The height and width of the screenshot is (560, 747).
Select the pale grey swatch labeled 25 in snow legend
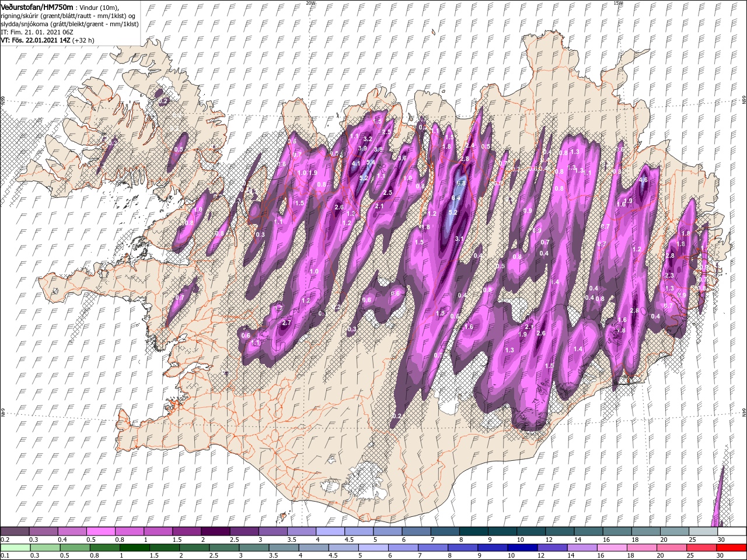(703, 531)
